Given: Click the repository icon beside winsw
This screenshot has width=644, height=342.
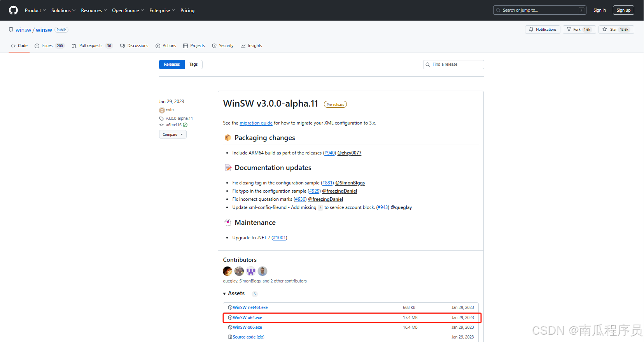Looking at the screenshot, I should click(x=11, y=30).
